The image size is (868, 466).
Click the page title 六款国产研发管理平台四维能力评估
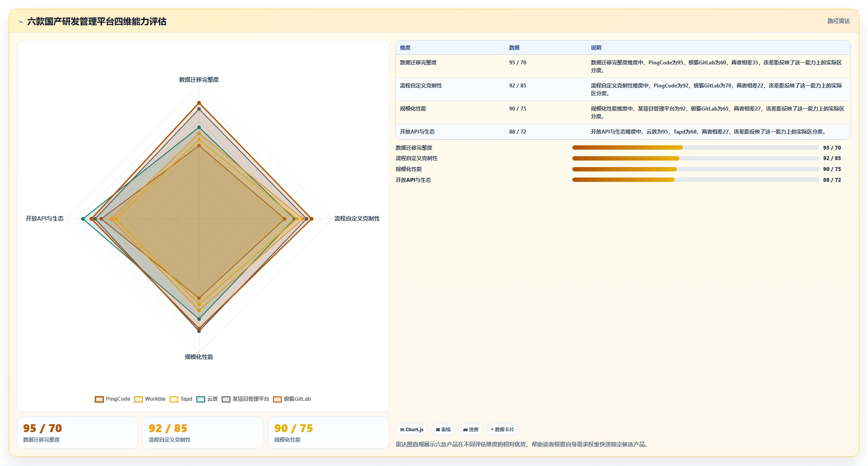click(x=97, y=22)
